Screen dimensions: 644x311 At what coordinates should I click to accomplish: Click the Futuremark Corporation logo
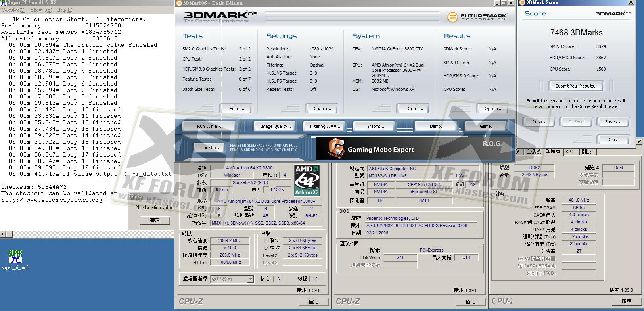477,17
